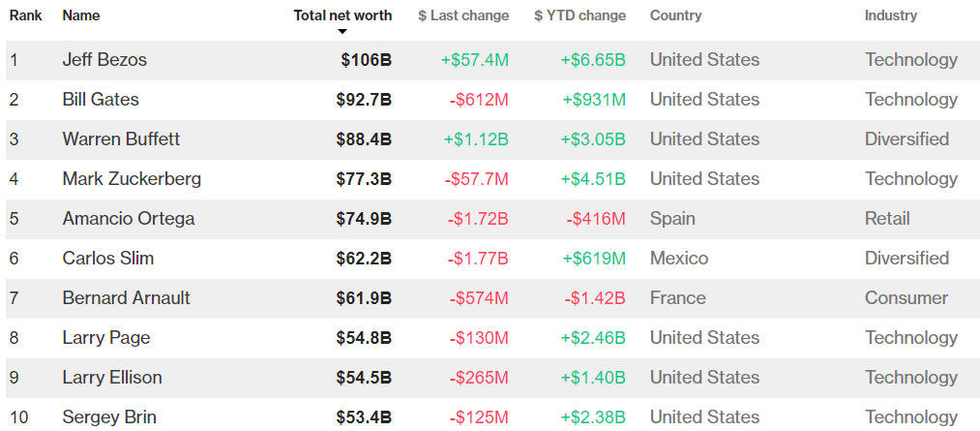
Task: Click the sort arrow under Total net worth
Action: (342, 32)
